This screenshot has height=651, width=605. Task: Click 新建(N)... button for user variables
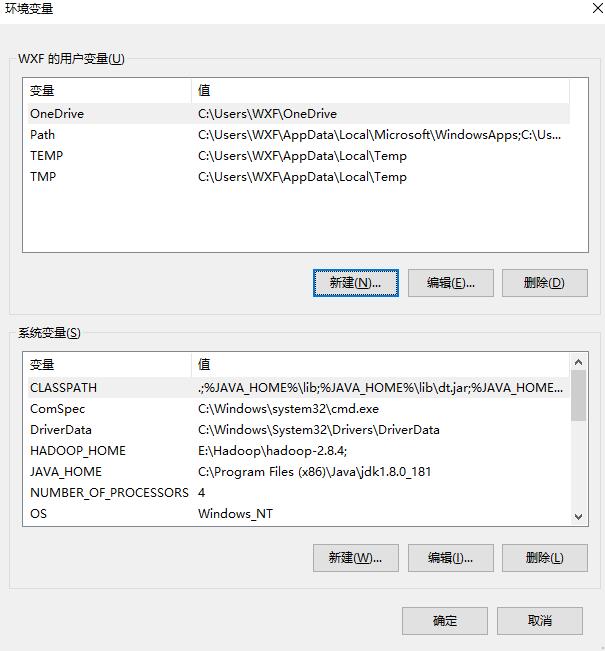pos(356,283)
